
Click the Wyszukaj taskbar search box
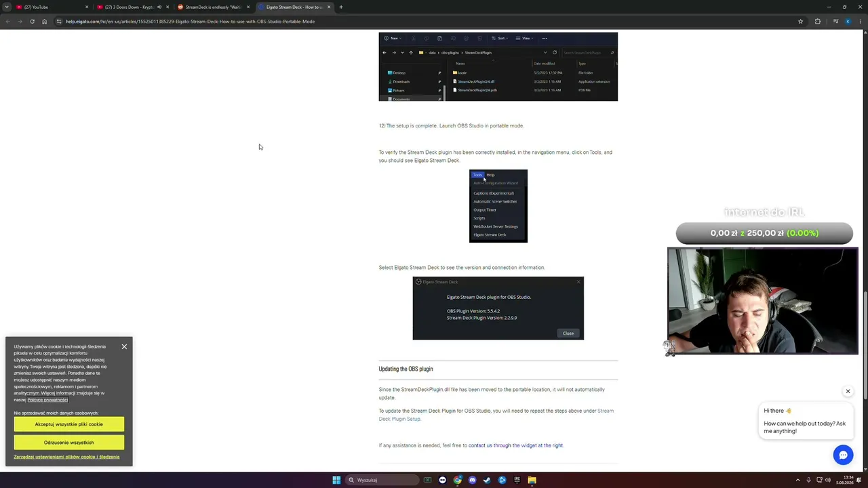(381, 480)
